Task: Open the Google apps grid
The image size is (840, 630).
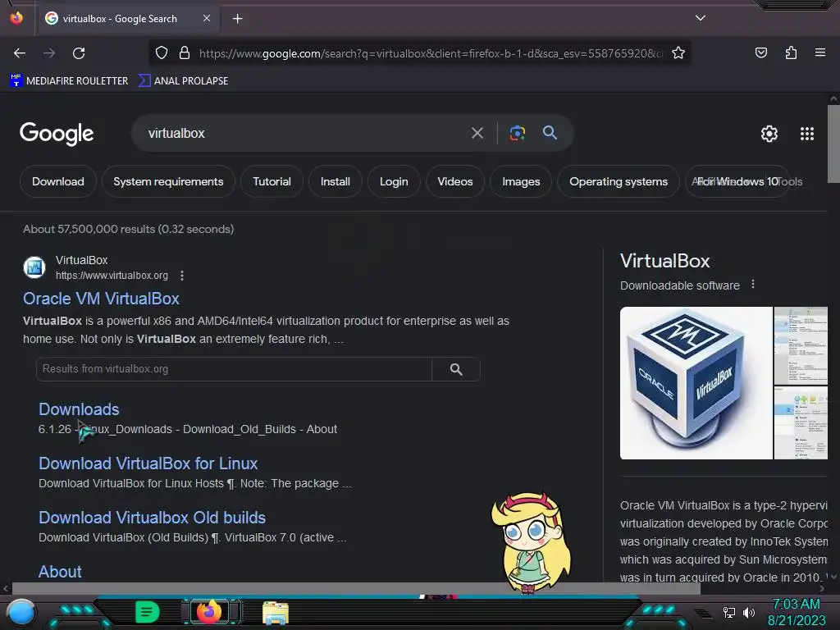Action: pyautogui.click(x=807, y=134)
